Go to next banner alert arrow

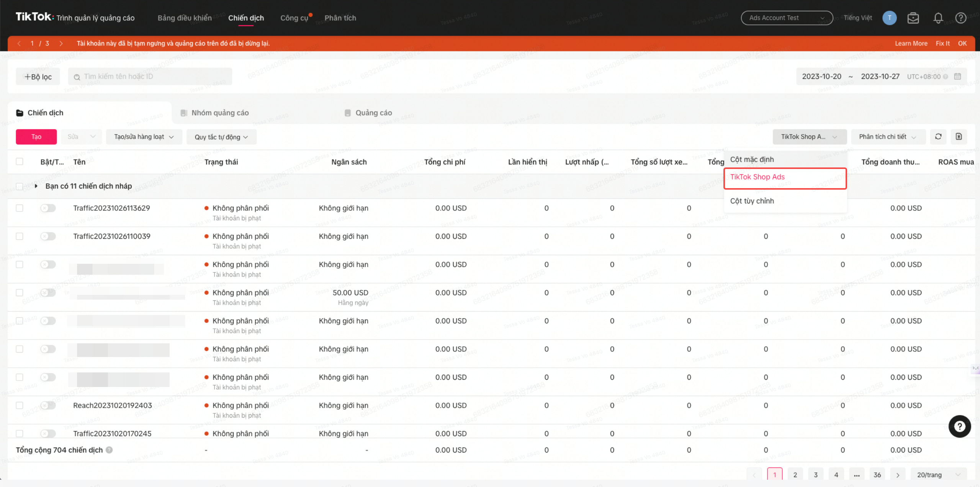pyautogui.click(x=61, y=44)
